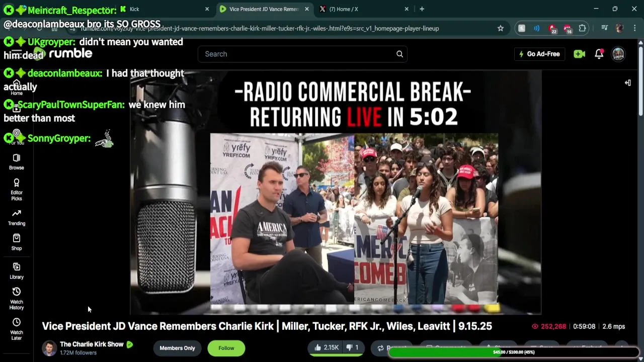This screenshot has width=644, height=362.
Task: Click the green Follow button
Action: [226, 348]
